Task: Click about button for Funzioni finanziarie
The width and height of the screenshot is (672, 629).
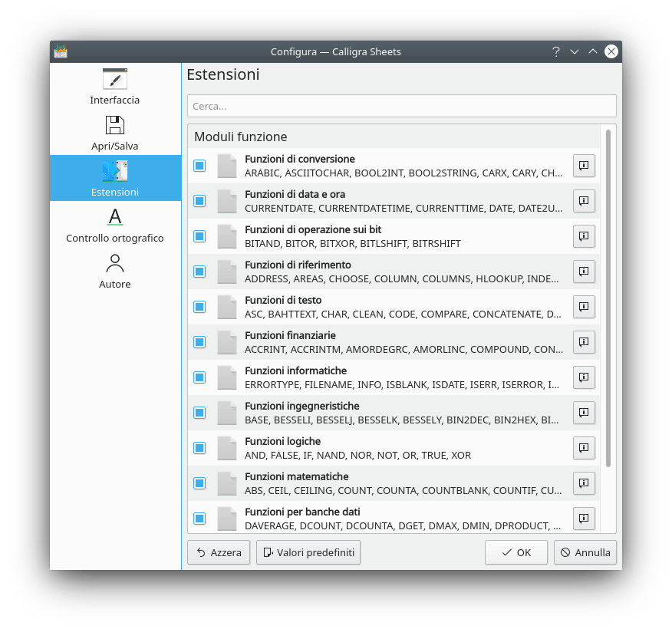Action: pos(584,342)
